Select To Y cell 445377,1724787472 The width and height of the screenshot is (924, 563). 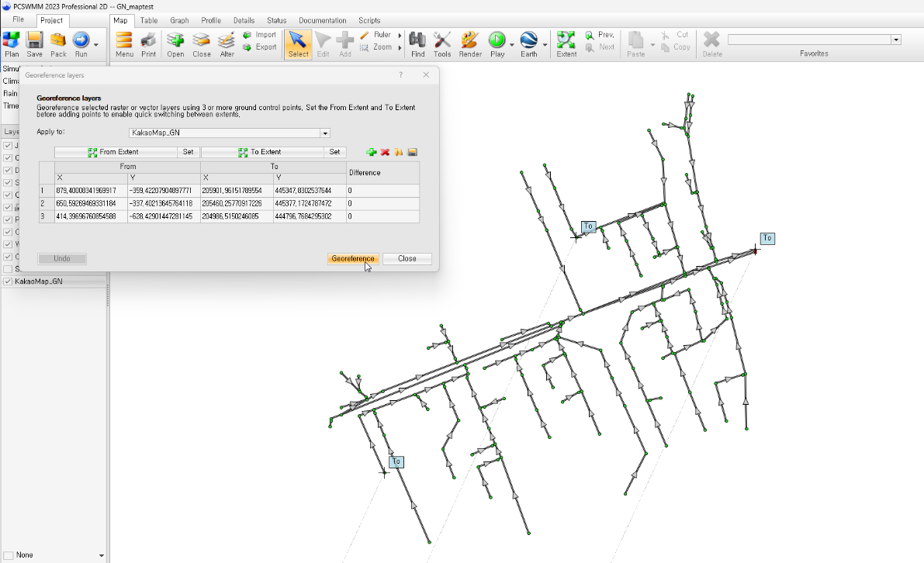pos(310,204)
